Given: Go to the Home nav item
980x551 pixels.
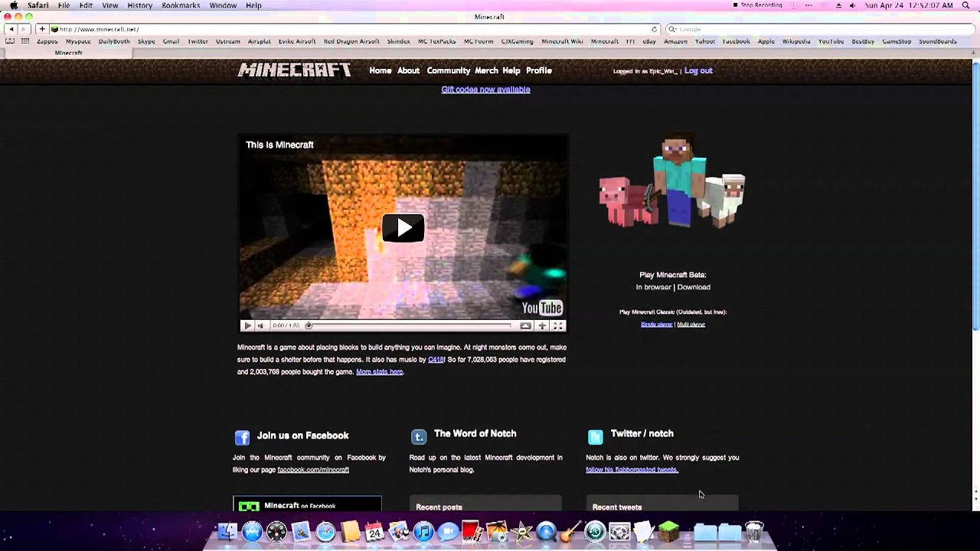Looking at the screenshot, I should (381, 70).
